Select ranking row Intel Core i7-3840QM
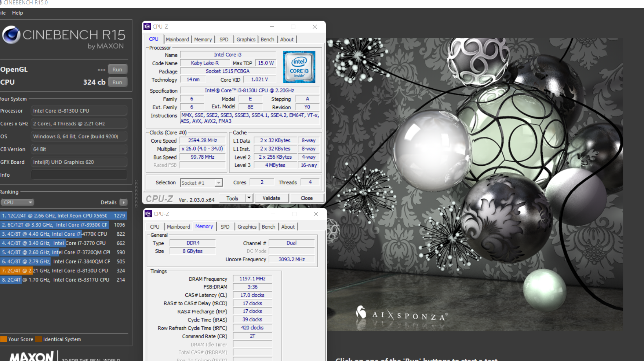 (63, 261)
